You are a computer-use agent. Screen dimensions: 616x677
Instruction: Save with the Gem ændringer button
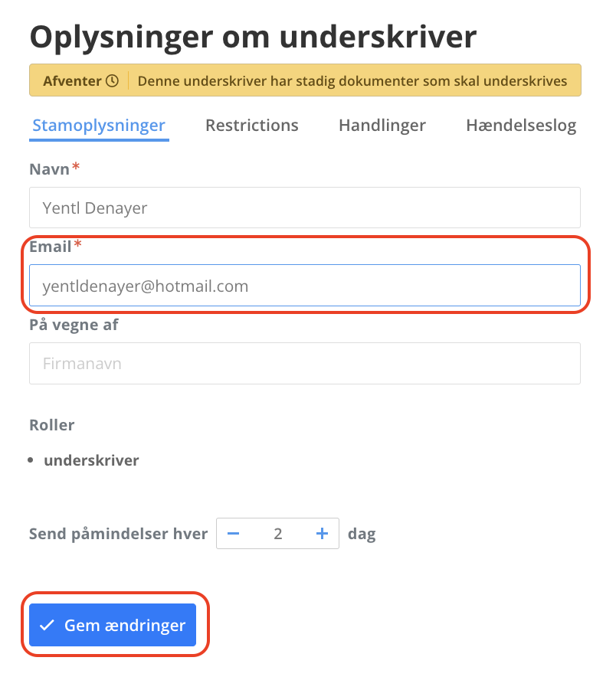(x=113, y=625)
